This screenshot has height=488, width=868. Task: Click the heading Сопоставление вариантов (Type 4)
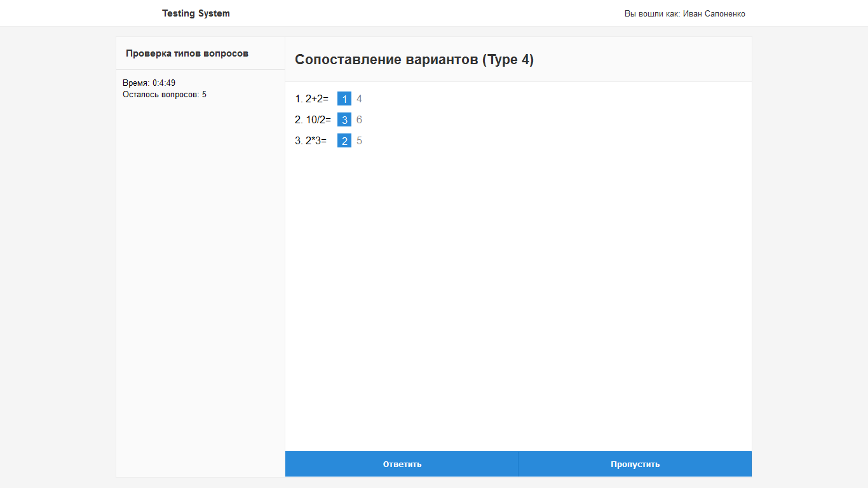(x=414, y=60)
